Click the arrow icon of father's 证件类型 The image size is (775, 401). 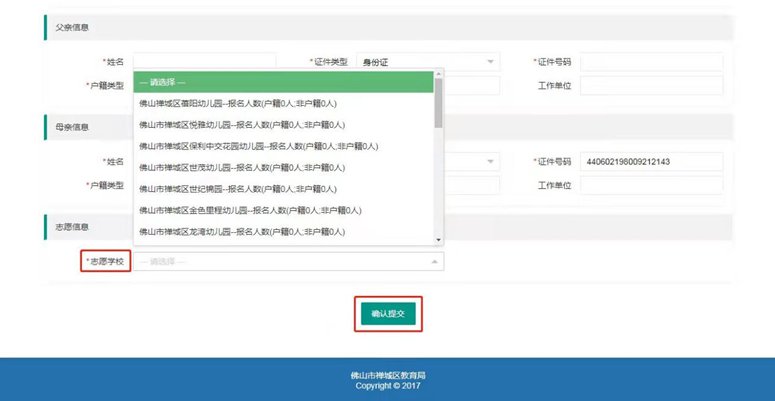point(490,62)
